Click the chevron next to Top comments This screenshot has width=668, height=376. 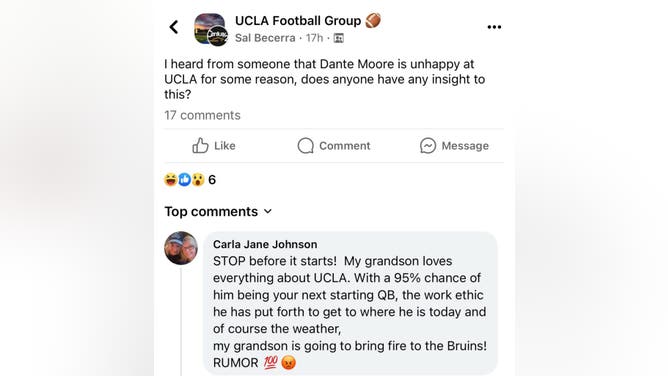tap(268, 211)
